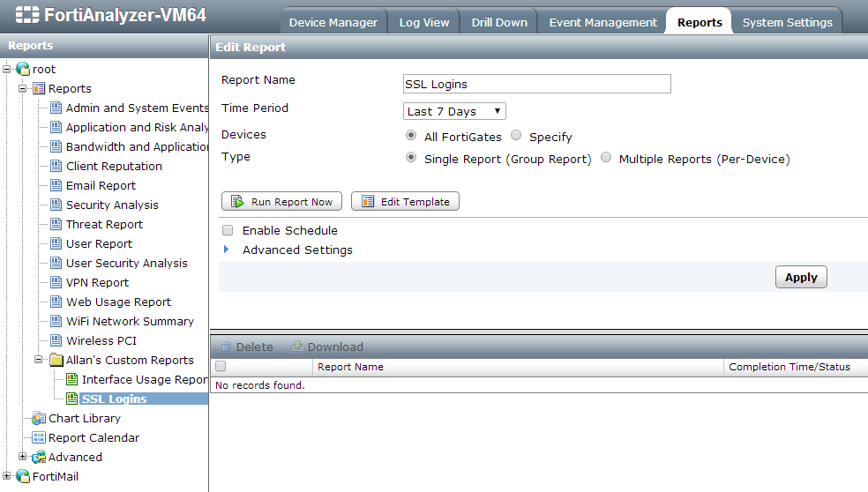Collapse the Reports tree node

(x=23, y=88)
